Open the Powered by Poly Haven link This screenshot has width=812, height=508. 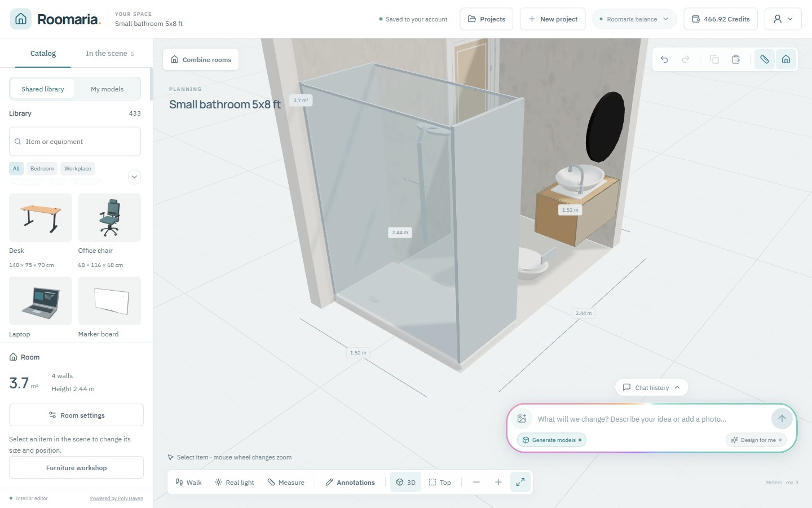point(117,498)
